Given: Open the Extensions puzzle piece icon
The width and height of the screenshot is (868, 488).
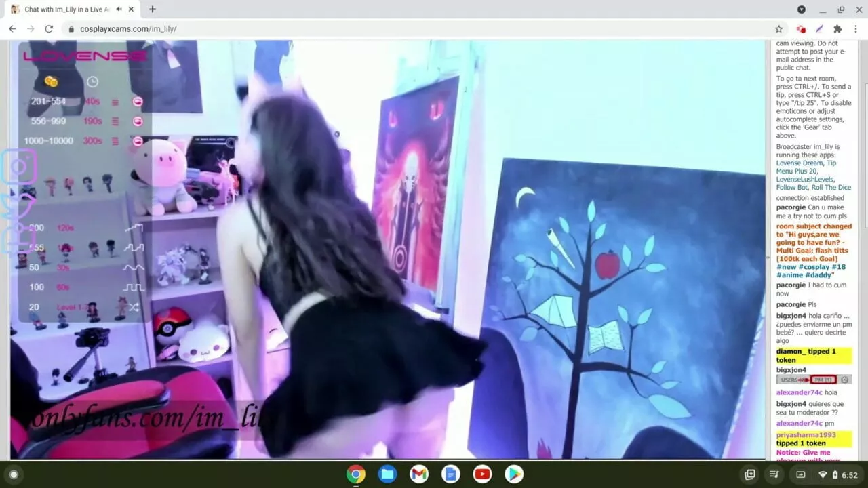Looking at the screenshot, I should [837, 29].
